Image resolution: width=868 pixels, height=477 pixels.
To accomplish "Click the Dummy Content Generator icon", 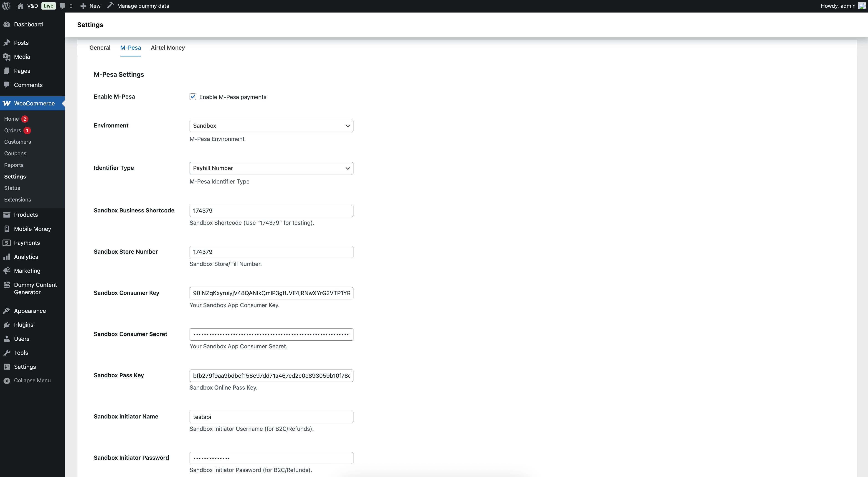I will click(x=7, y=285).
